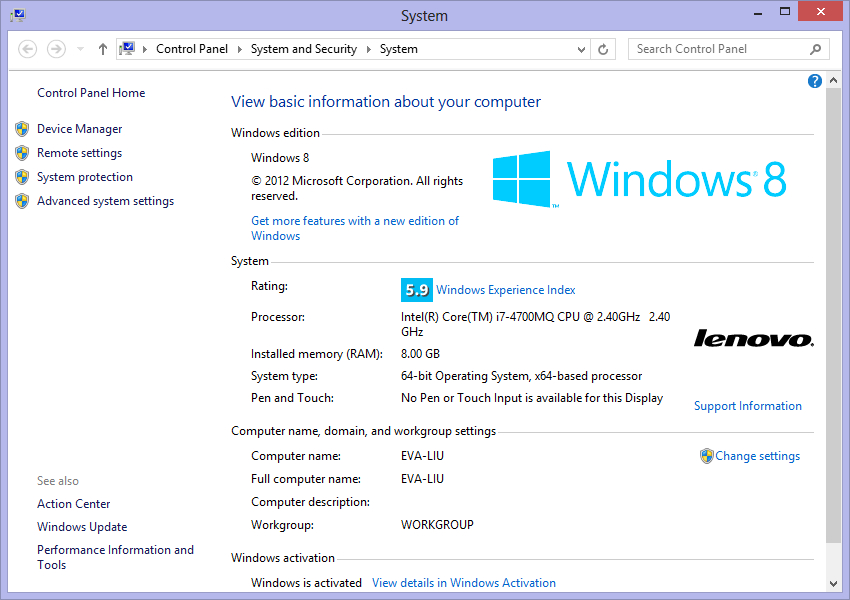850x600 pixels.
Task: Click the EVA-LIU value beside Computer name
Action: (x=422, y=456)
